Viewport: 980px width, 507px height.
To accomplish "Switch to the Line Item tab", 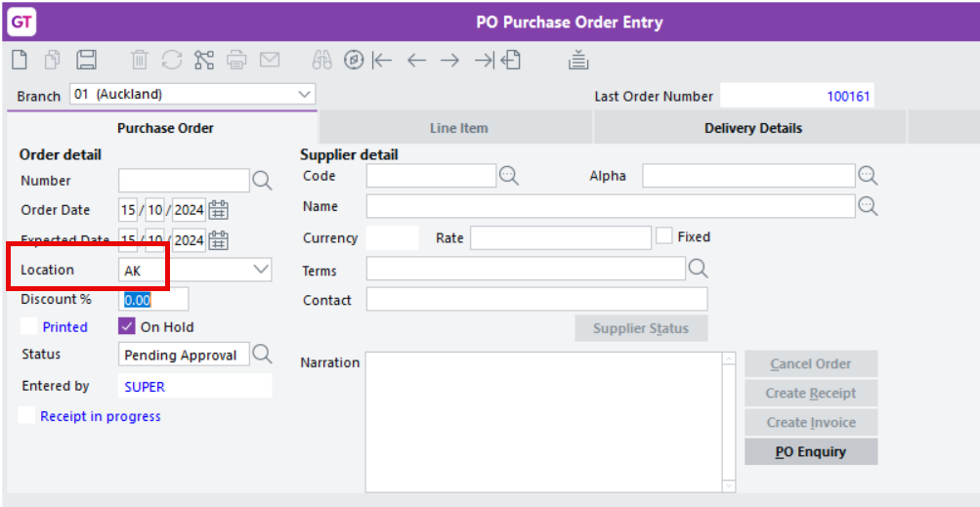I will [459, 128].
